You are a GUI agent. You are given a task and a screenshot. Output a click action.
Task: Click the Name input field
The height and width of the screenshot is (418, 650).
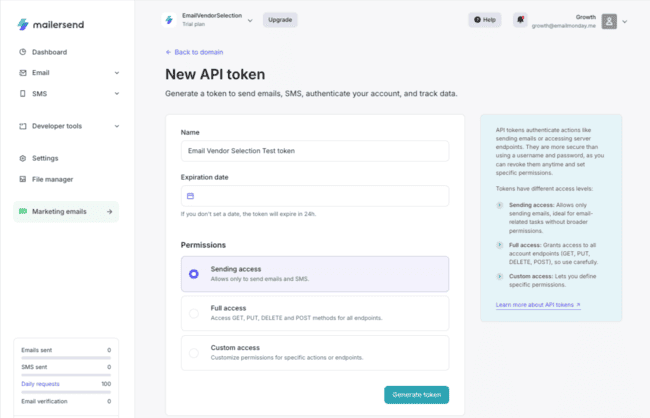tap(315, 151)
